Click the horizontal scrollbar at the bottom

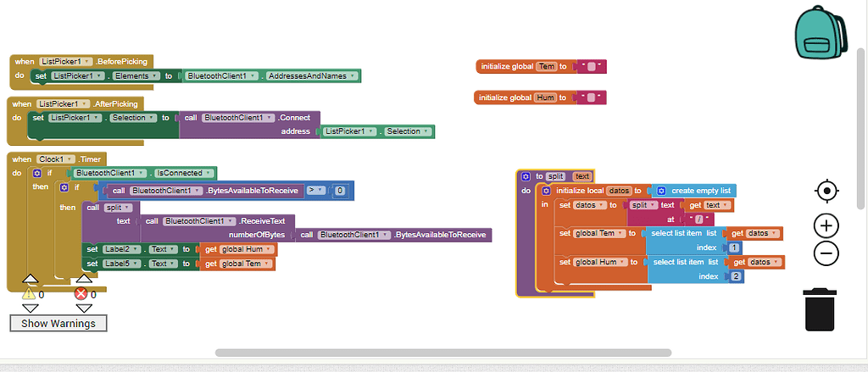pyautogui.click(x=442, y=353)
